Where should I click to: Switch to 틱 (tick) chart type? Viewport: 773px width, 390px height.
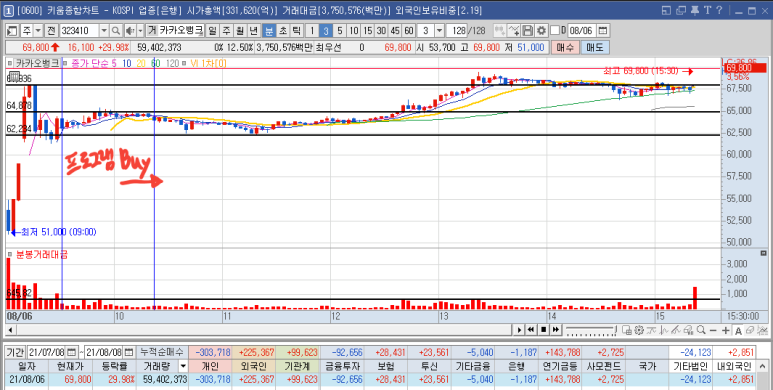[297, 31]
